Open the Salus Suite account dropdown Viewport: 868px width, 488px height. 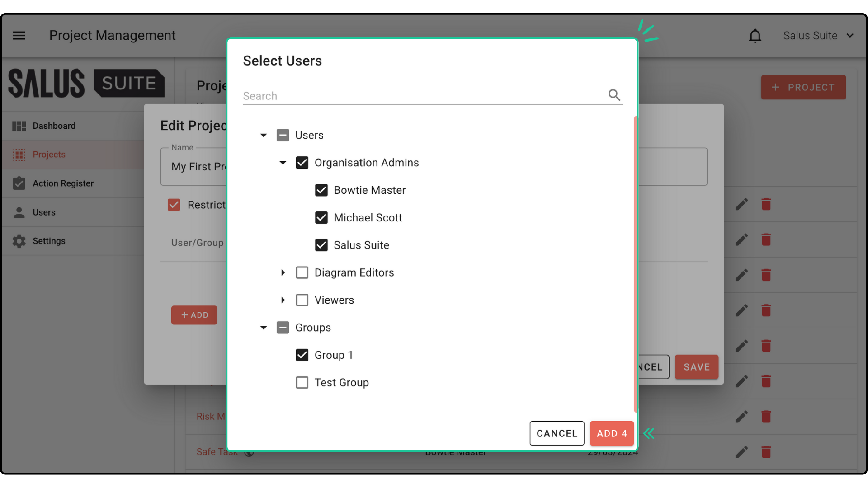[x=818, y=36]
